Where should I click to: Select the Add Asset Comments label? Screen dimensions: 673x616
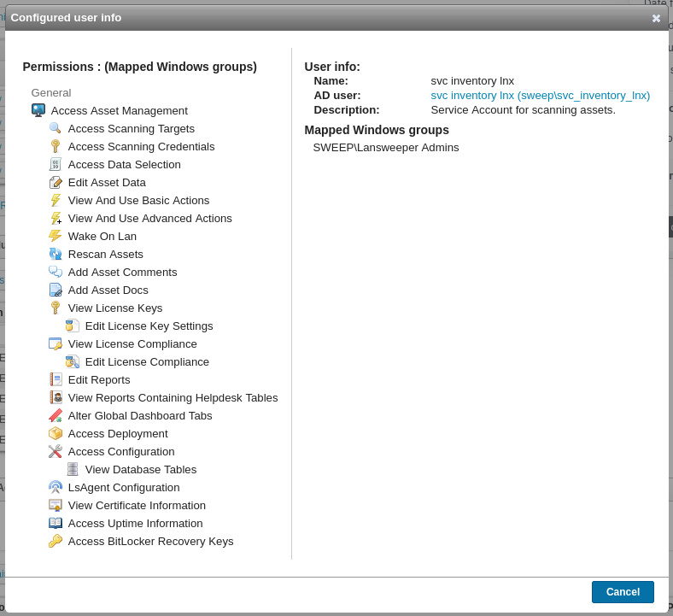pyautogui.click(x=122, y=273)
